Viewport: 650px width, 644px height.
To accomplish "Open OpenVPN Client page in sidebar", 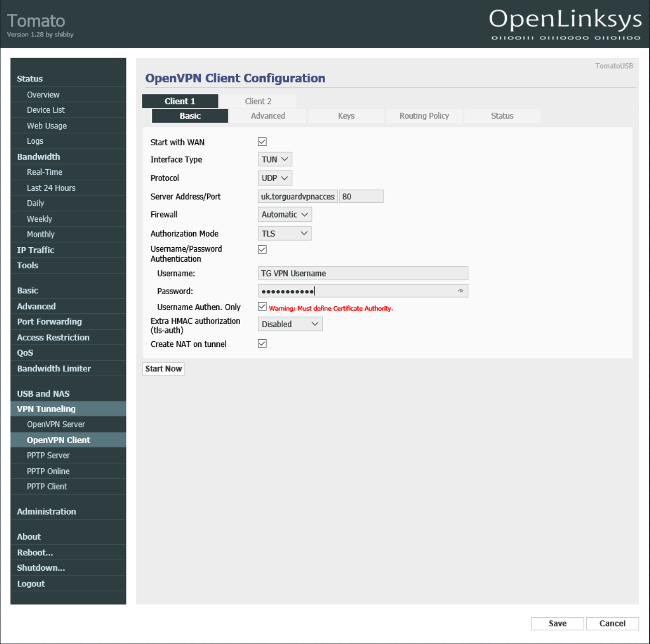I will (x=68, y=440).
